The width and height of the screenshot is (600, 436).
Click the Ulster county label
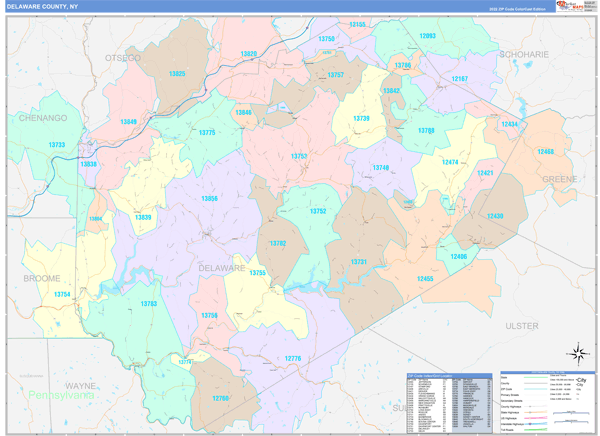(x=521, y=326)
